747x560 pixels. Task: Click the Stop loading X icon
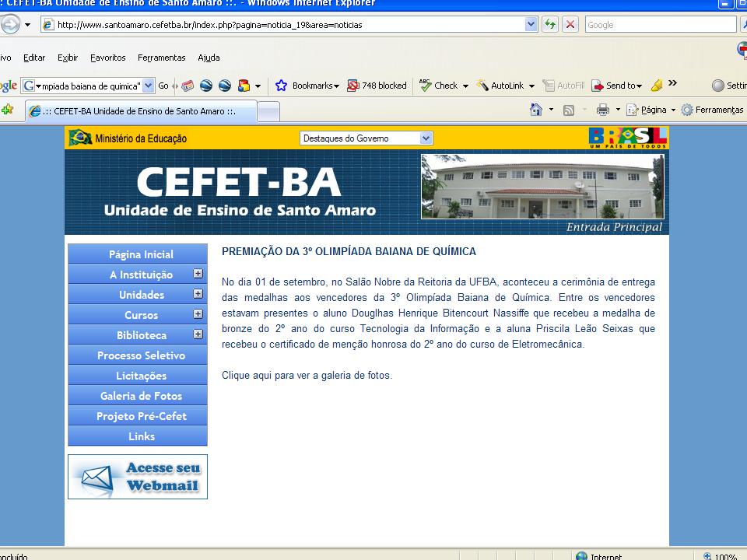570,24
